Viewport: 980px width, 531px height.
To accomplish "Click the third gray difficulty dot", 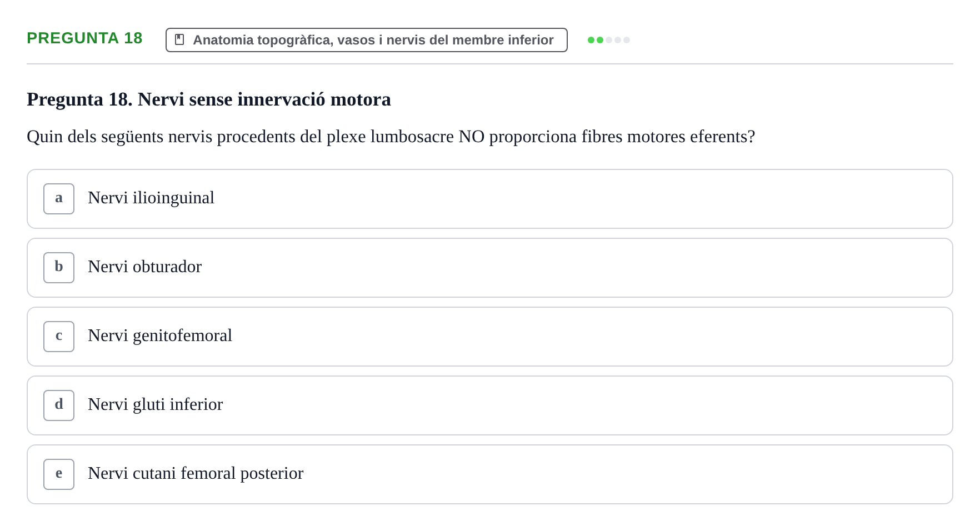I will 609,40.
